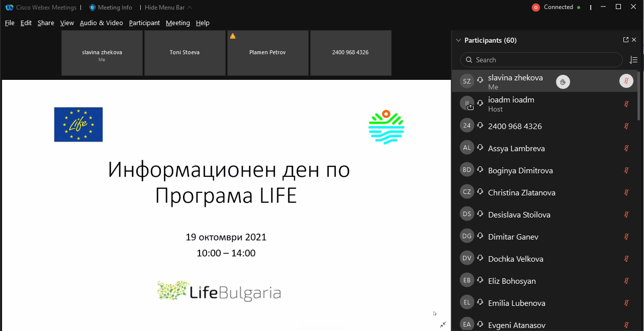Toggle mute icon for Boginya Dimitrova
Image resolution: width=644 pixels, height=331 pixels.
pyautogui.click(x=626, y=170)
